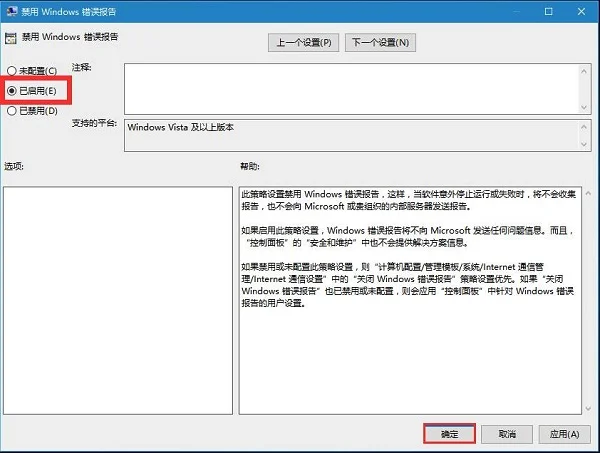Select the 已禁用(D) radio button

tap(33, 111)
